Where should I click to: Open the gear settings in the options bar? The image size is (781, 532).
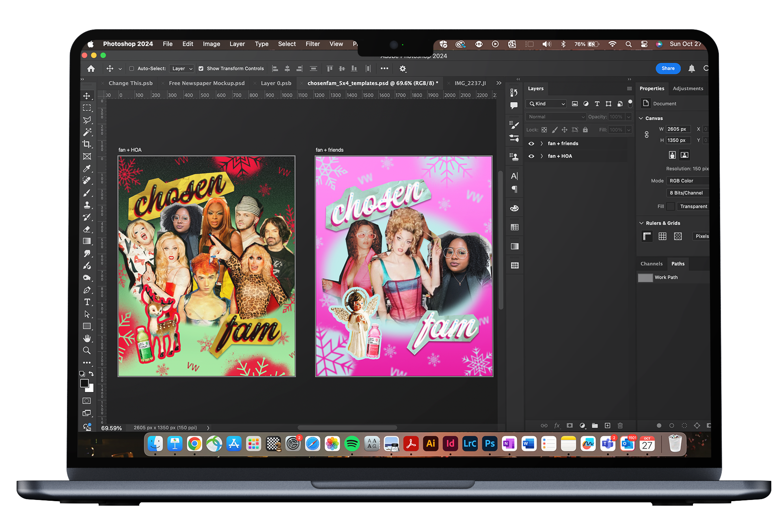coord(403,69)
